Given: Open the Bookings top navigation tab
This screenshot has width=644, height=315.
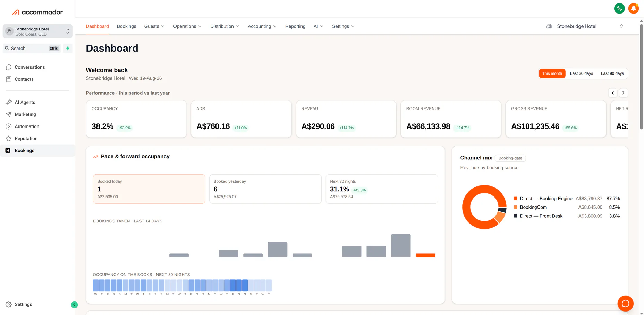Looking at the screenshot, I should click(126, 26).
